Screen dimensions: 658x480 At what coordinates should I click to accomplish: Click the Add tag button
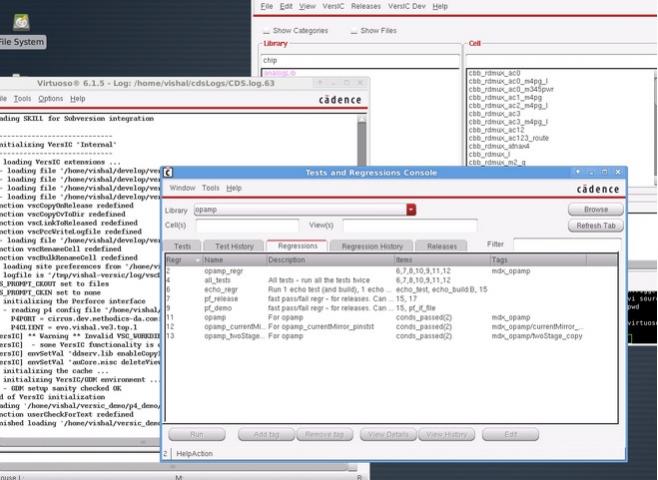(x=266, y=435)
